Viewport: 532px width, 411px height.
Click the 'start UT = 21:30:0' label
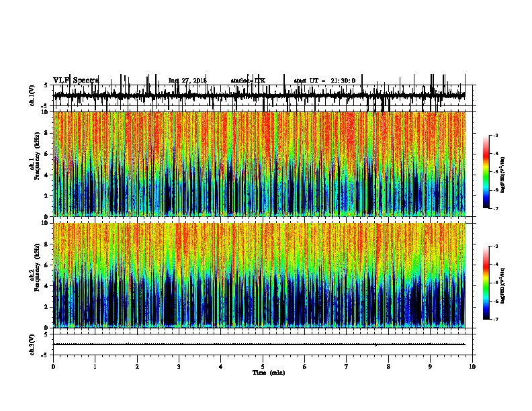tap(324, 81)
